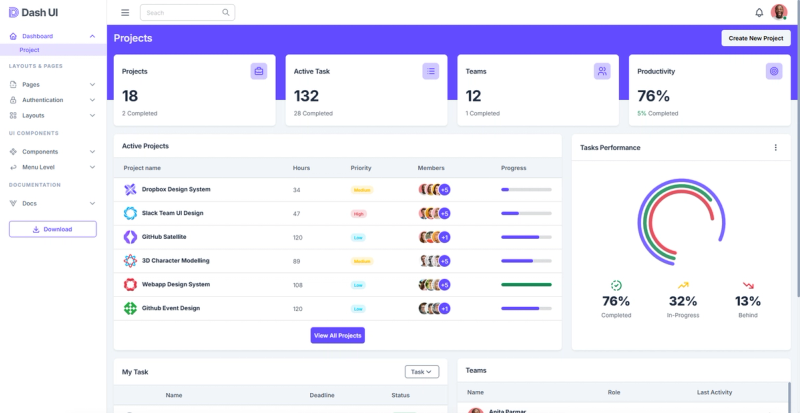The image size is (800, 413).
Task: Open Tasks Performance three-dot menu
Action: point(776,148)
